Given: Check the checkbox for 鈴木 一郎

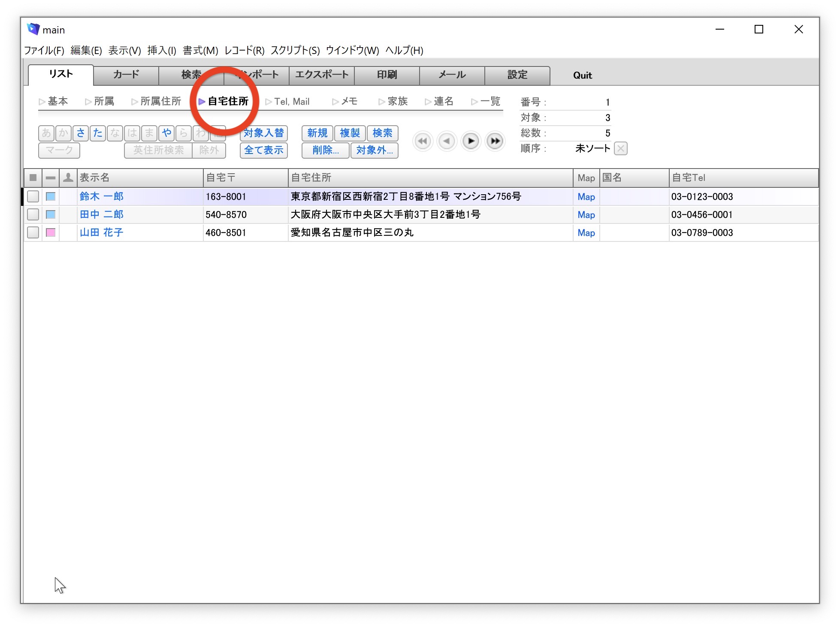Looking at the screenshot, I should coord(33,197).
